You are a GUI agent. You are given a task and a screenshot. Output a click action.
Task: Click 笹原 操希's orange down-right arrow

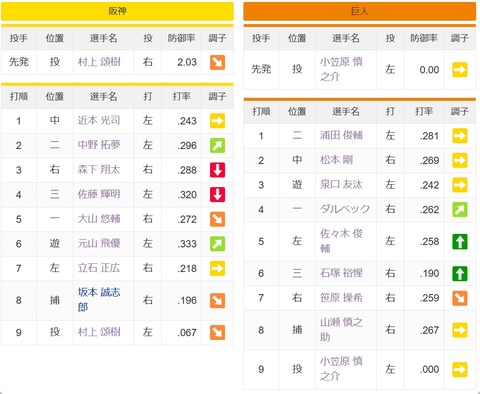[460, 298]
